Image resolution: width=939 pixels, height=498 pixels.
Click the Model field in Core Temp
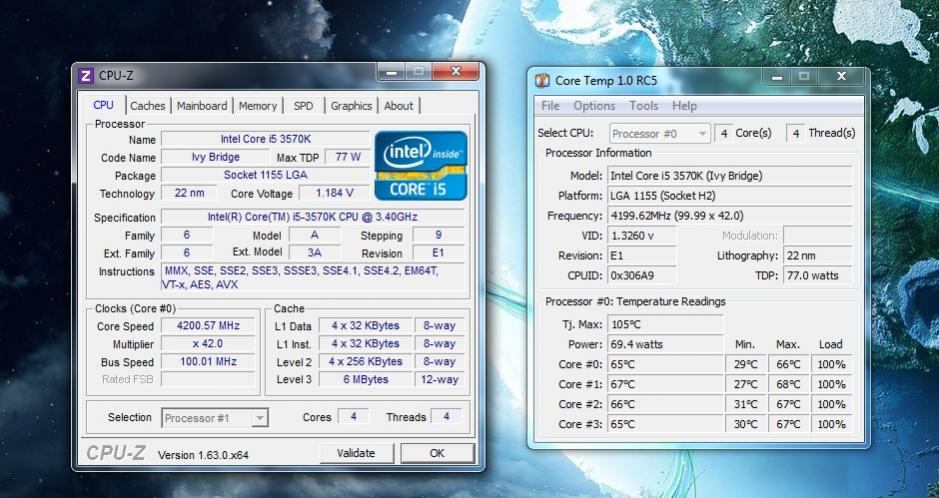(729, 176)
